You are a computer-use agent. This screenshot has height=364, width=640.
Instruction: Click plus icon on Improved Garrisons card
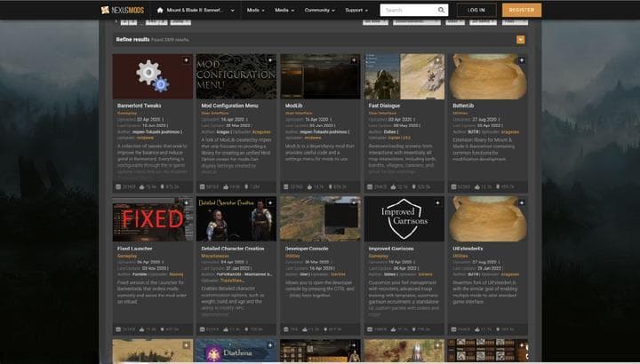coord(437,202)
